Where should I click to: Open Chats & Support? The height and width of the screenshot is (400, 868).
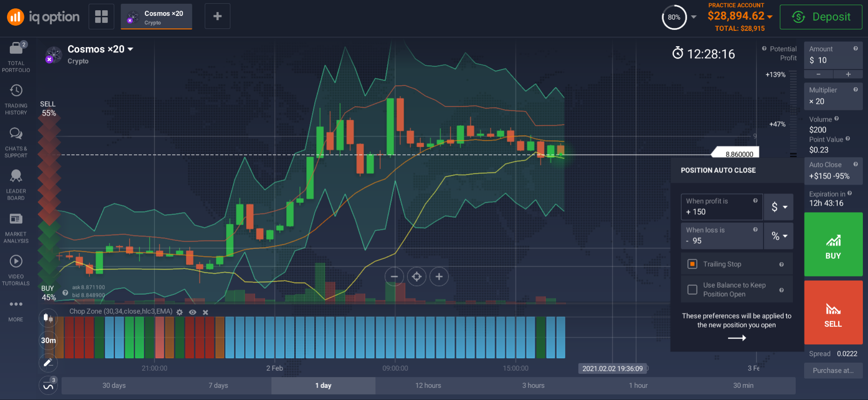click(x=16, y=142)
